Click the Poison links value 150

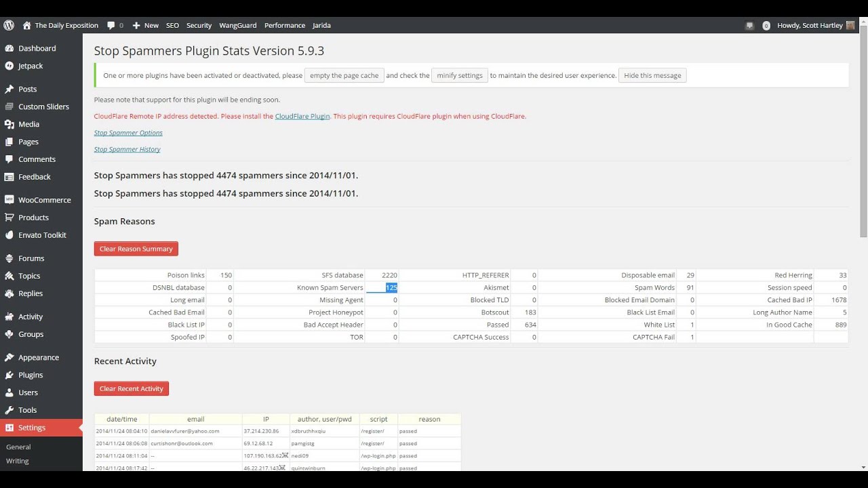[x=226, y=275]
